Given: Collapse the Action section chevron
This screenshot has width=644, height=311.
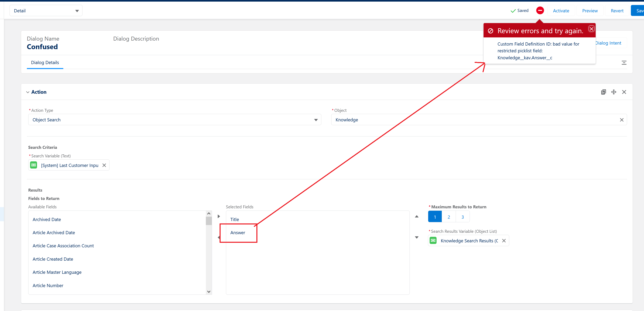Looking at the screenshot, I should click(x=28, y=92).
